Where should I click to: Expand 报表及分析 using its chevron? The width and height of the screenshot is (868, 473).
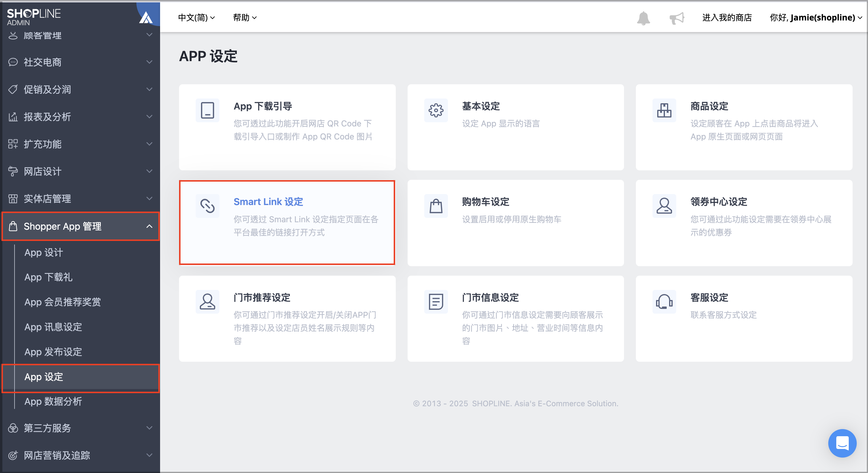(149, 117)
